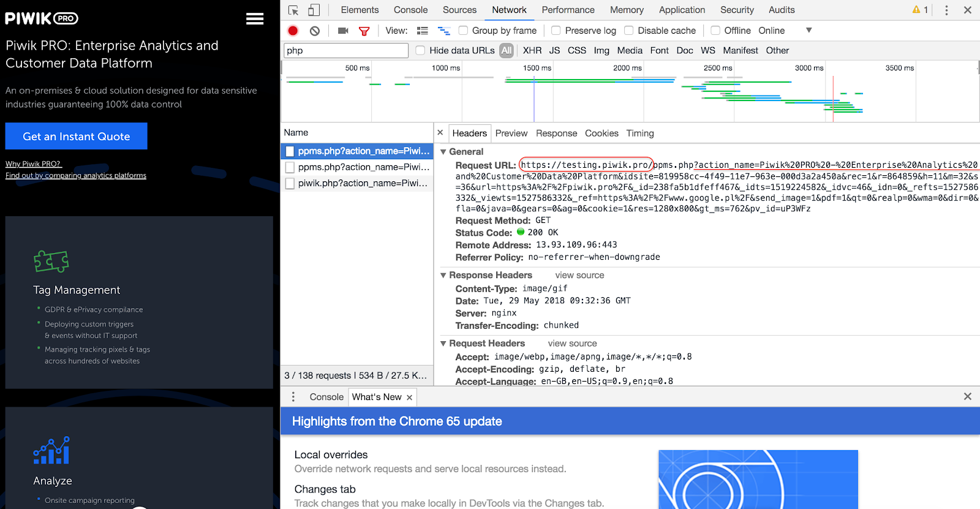980x509 pixels.
Task: Open the Console panel tab
Action: click(x=410, y=10)
